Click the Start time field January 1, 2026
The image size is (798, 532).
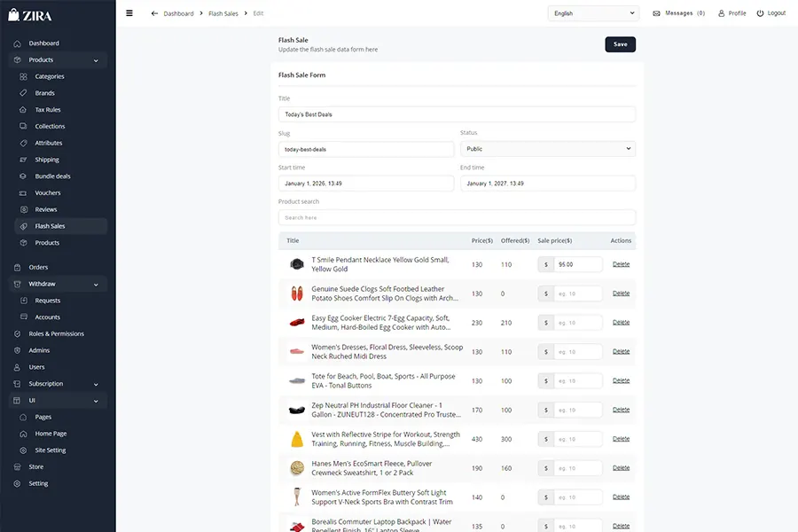366,184
